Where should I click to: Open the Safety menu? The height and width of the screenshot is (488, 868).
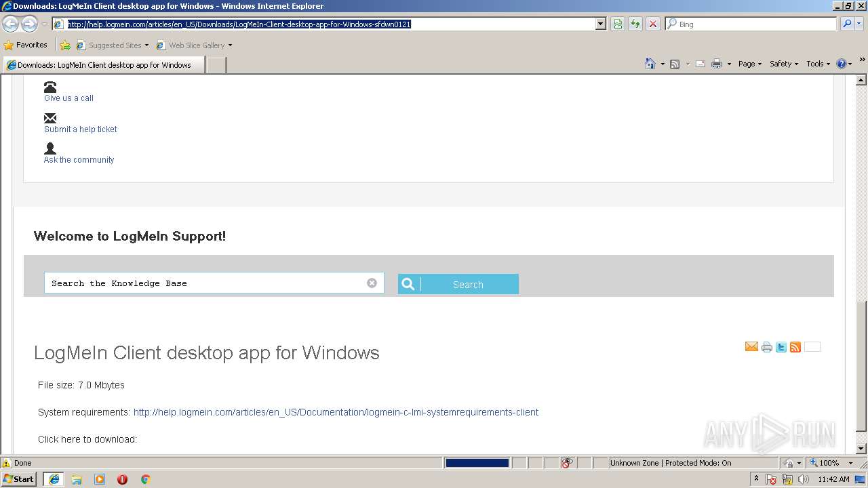[784, 64]
